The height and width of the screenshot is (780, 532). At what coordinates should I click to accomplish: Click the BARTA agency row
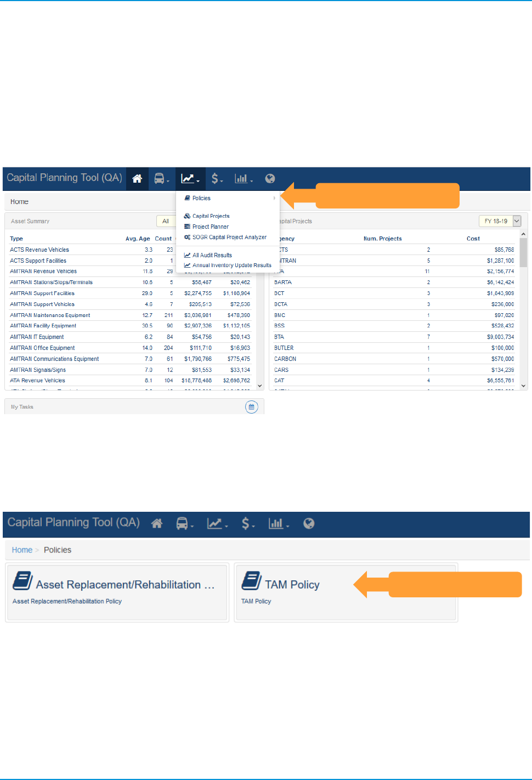(x=394, y=282)
